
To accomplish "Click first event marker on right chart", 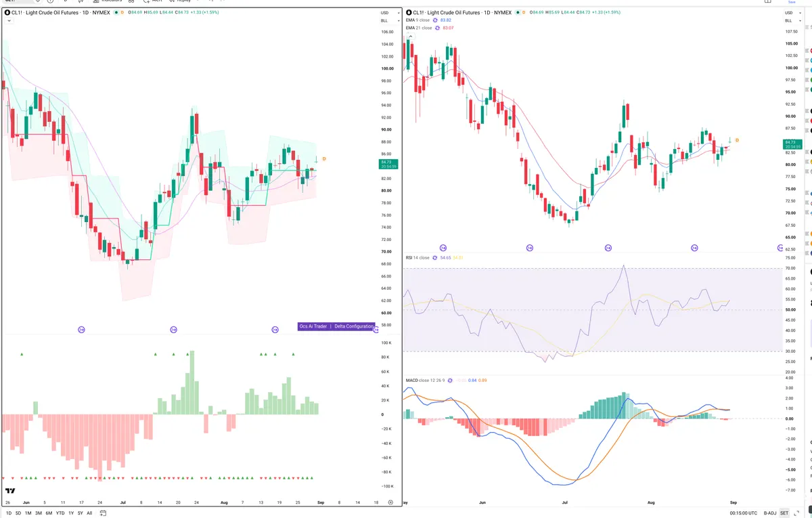I will [x=443, y=249].
